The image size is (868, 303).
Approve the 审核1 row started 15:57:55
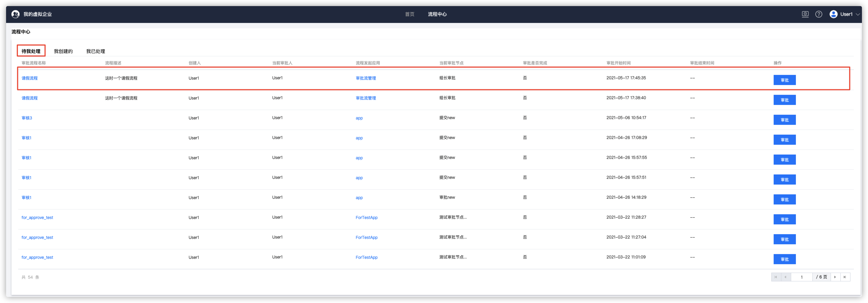pos(784,160)
